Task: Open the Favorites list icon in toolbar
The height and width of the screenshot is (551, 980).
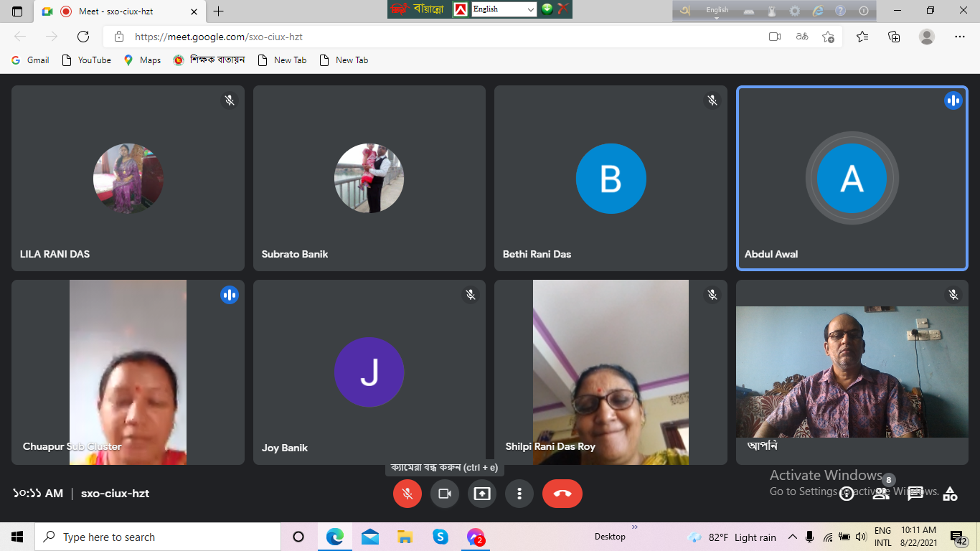Action: [x=862, y=37]
